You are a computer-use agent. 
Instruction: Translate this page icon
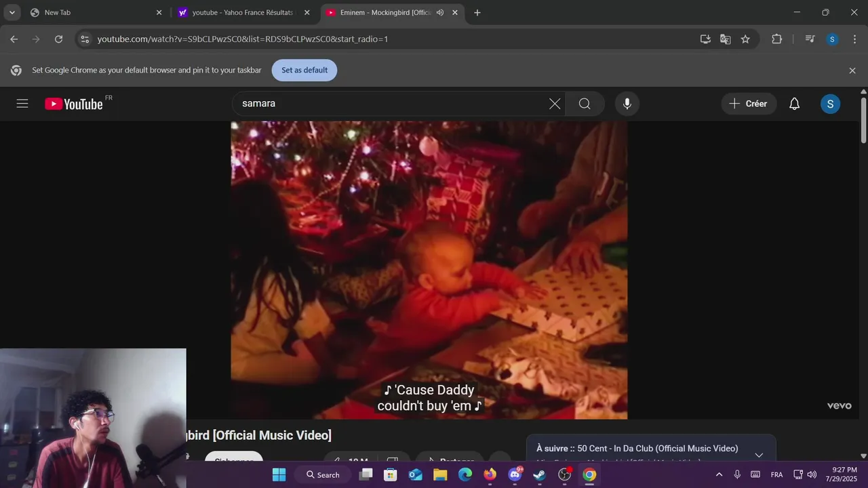coord(726,39)
